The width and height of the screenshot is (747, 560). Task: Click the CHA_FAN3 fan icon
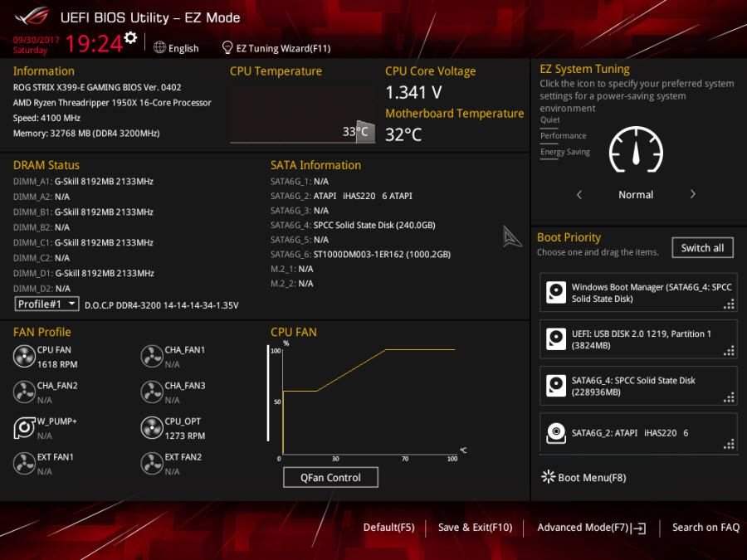pyautogui.click(x=152, y=392)
